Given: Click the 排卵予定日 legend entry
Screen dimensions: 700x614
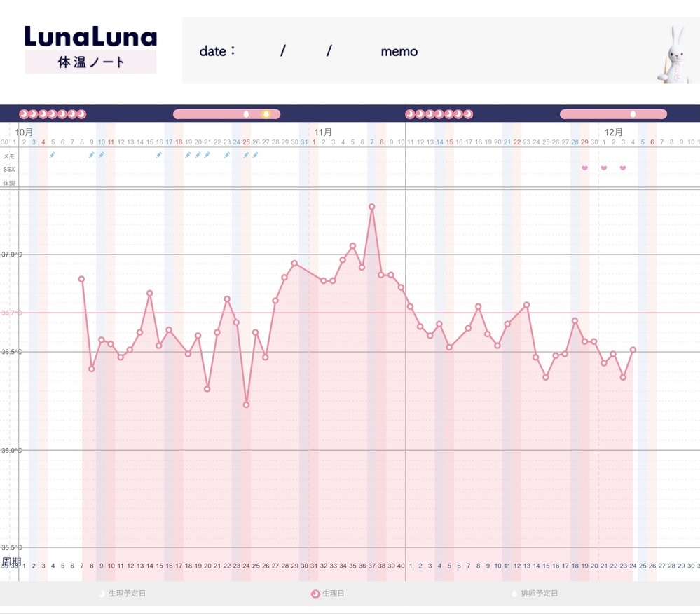Looking at the screenshot, I should point(535,594).
